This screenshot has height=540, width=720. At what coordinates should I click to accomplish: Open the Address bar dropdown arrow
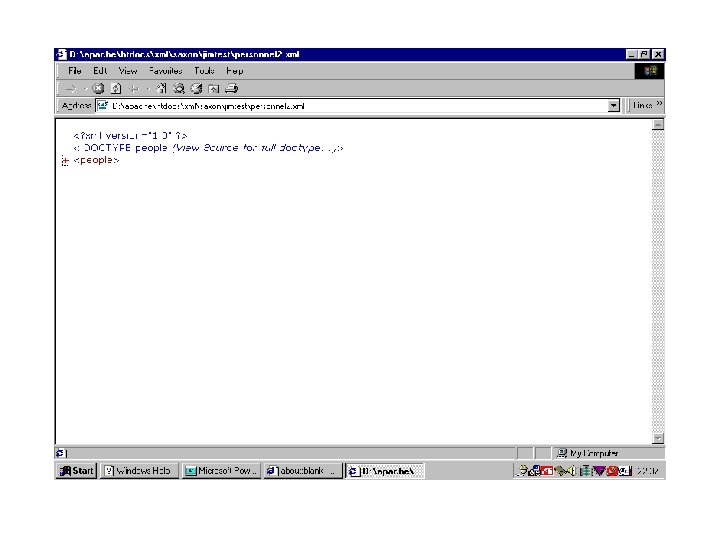(x=613, y=106)
